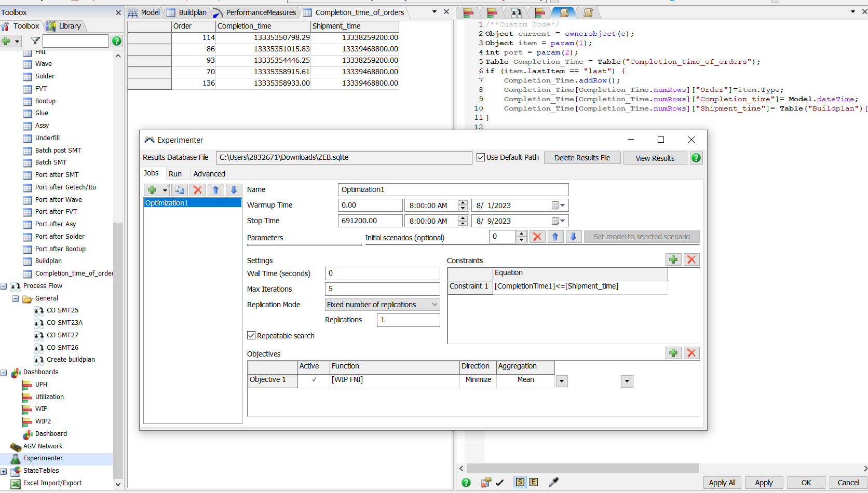Toggle Use Default Path checkbox
The height and width of the screenshot is (493, 868).
tap(481, 157)
